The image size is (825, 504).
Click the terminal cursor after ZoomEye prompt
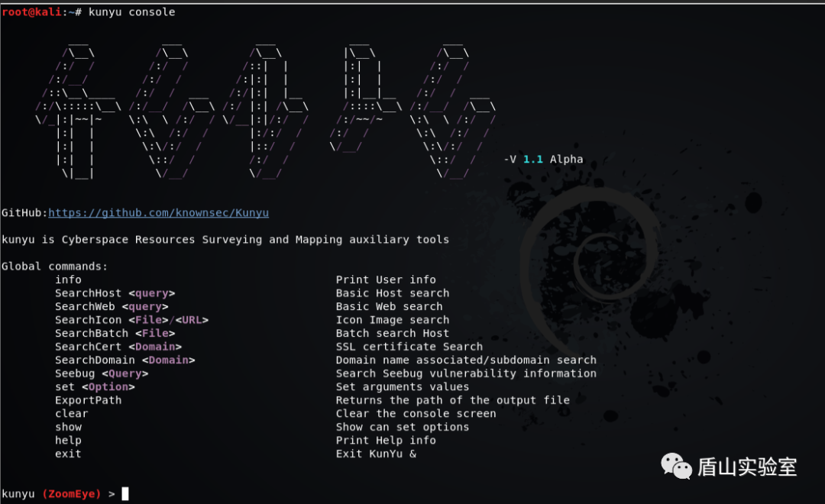click(x=125, y=494)
